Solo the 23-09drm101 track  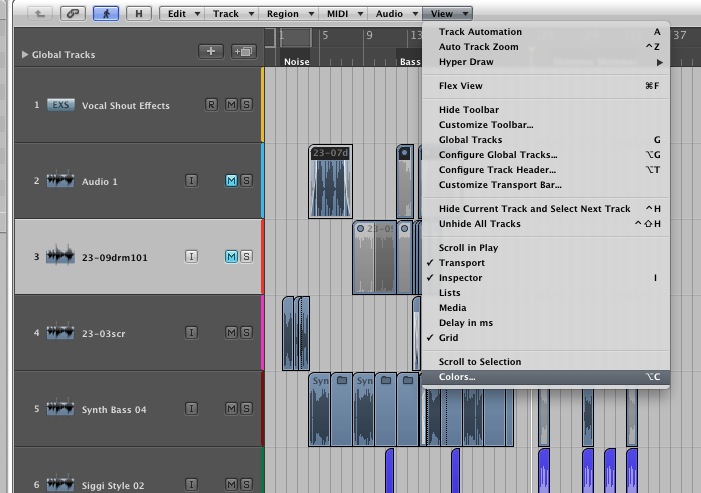pyautogui.click(x=246, y=257)
